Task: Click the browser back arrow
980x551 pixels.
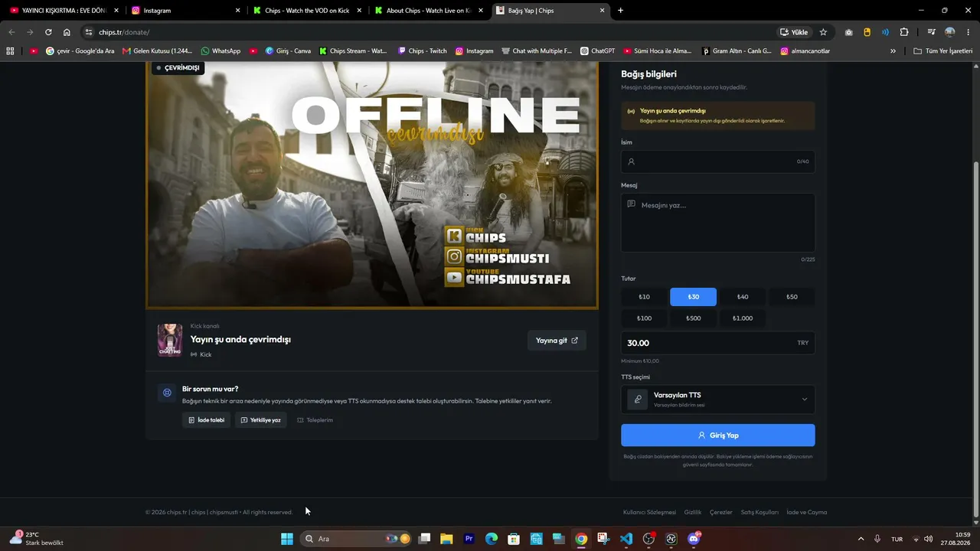Action: (x=11, y=32)
